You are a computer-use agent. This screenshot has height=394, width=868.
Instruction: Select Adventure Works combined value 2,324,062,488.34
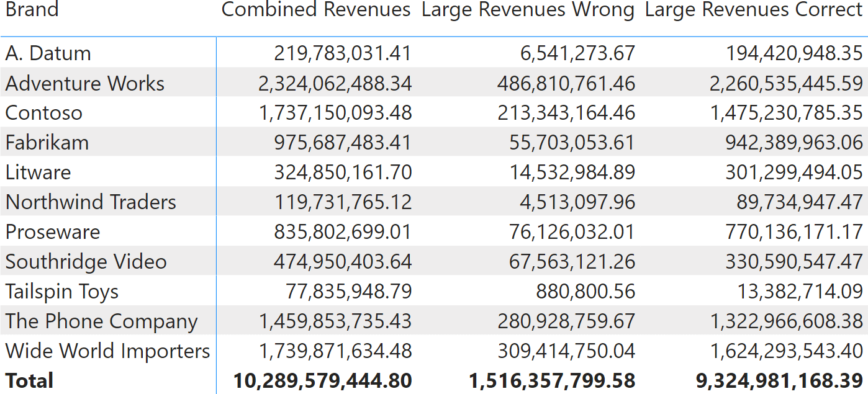(x=335, y=83)
